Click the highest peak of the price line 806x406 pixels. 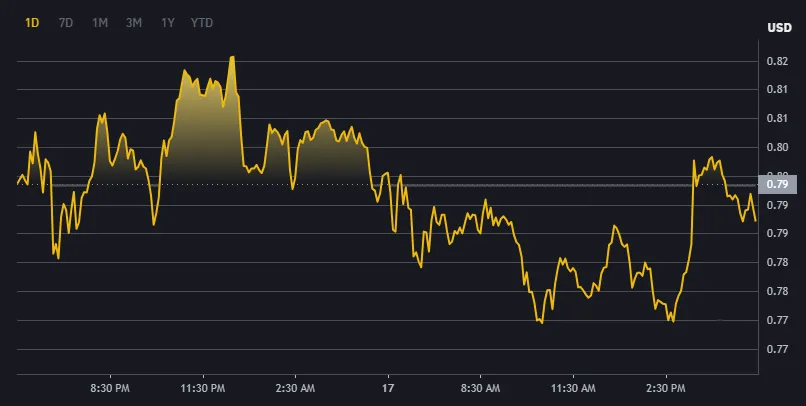[232, 57]
